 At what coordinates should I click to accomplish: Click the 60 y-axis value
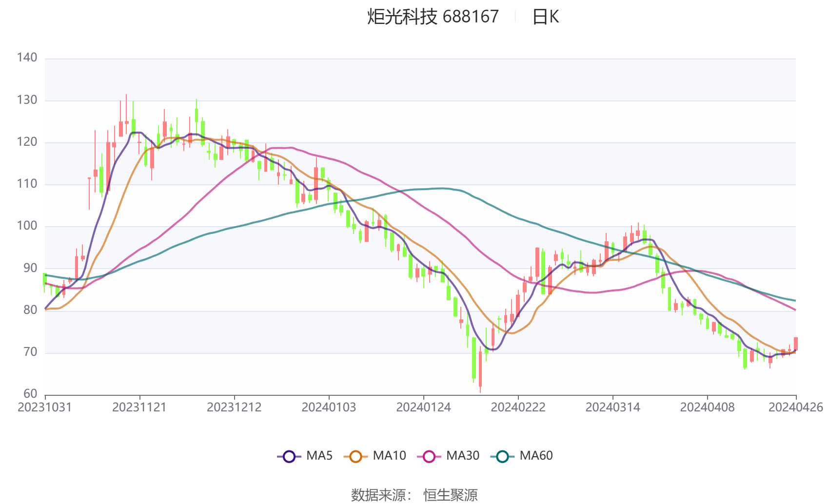tap(30, 394)
